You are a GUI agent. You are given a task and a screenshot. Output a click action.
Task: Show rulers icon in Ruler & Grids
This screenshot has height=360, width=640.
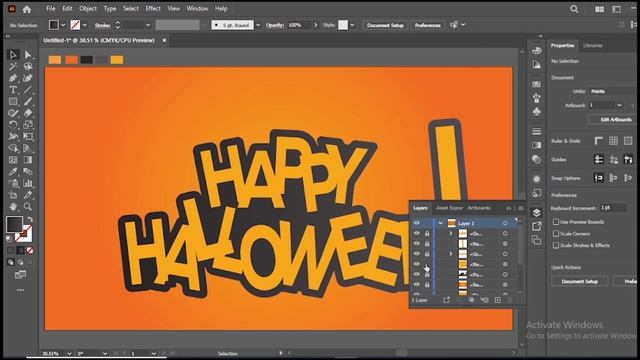coord(599,141)
